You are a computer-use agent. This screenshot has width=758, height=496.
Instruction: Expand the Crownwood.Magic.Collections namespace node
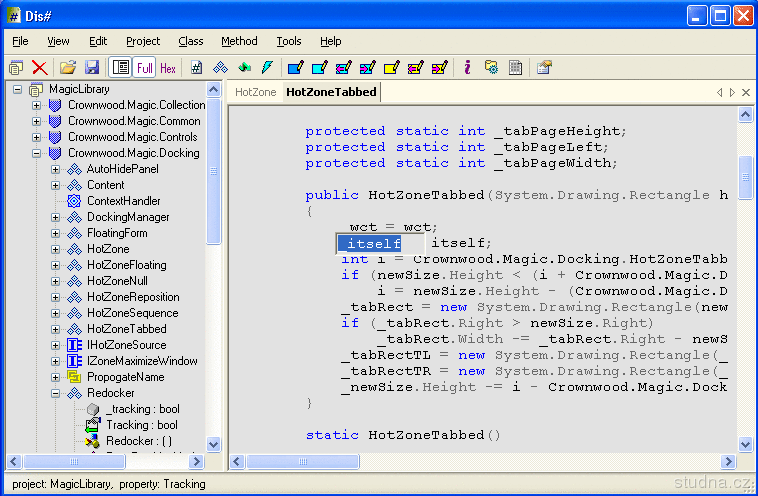[x=37, y=105]
